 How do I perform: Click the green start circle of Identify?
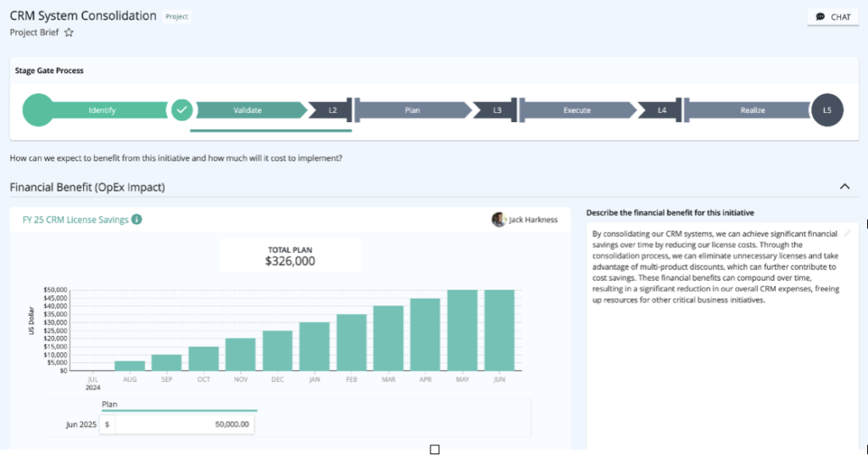point(38,109)
